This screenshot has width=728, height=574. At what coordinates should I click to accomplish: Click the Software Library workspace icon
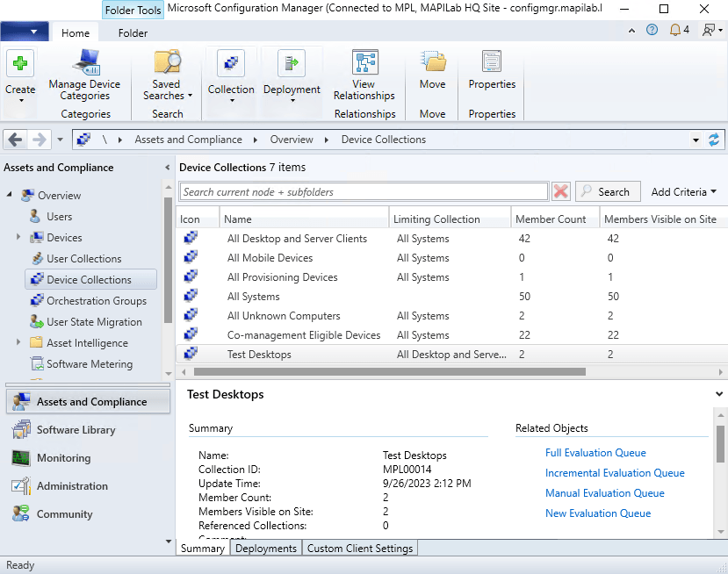pyautogui.click(x=21, y=430)
